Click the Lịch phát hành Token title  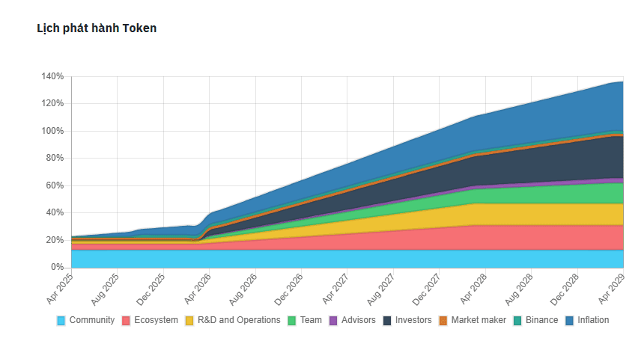click(x=97, y=28)
